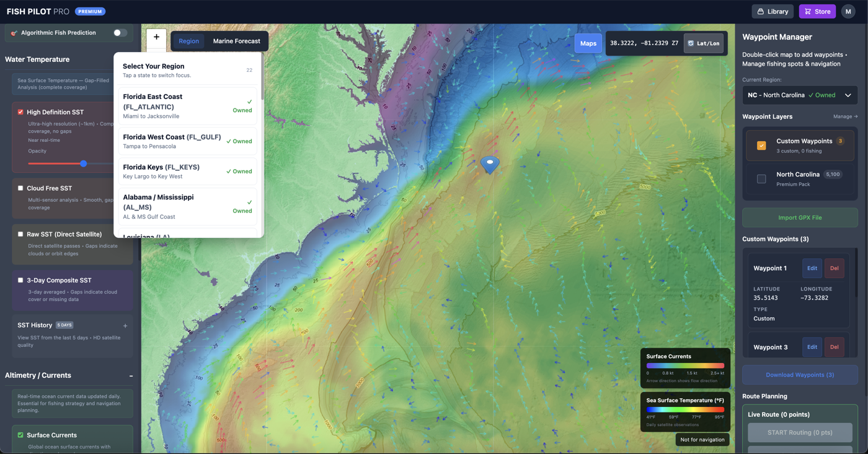Adjust the High Definition SST opacity slider
The width and height of the screenshot is (868, 454).
84,164
